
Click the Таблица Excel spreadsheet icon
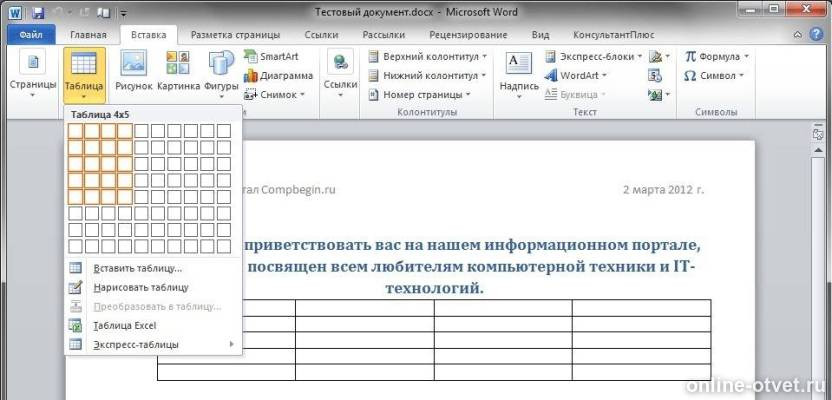pos(76,326)
